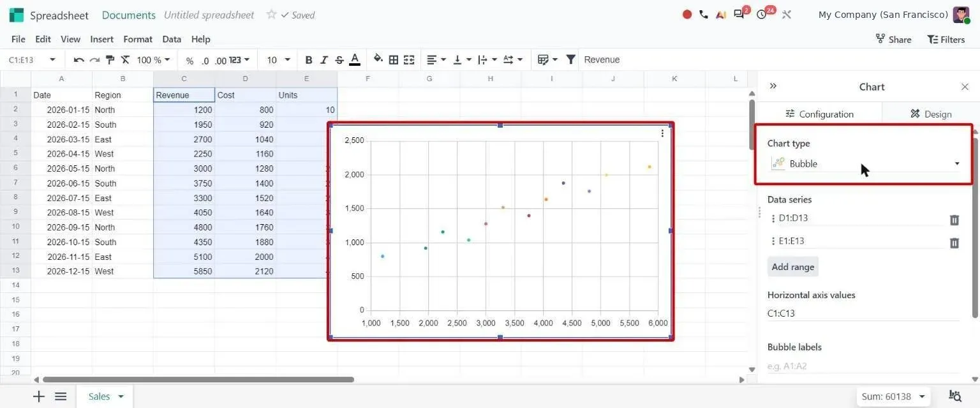Decrease decimal places with the .0 button
Image resolution: width=980 pixels, height=408 pixels.
pos(205,61)
